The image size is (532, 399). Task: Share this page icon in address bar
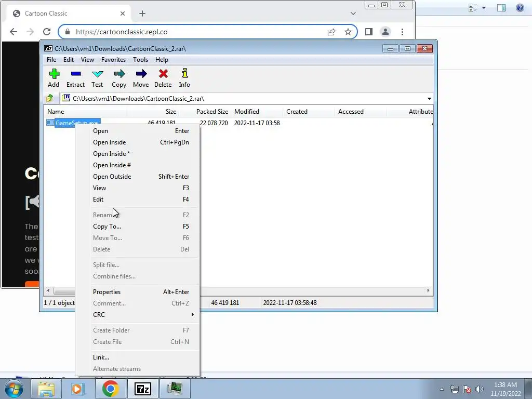point(331,32)
